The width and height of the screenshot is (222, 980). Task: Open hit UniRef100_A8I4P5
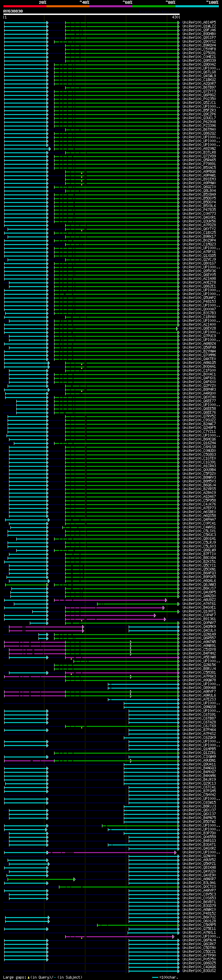199,23
